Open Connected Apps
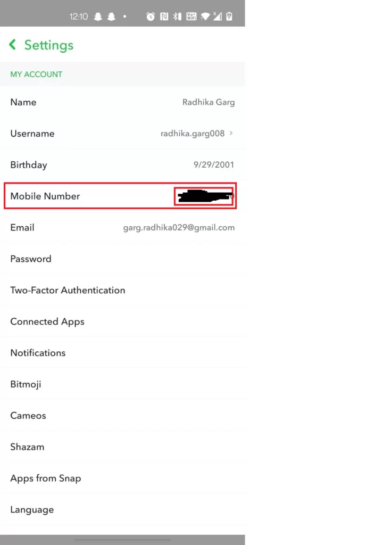This screenshot has height=545, width=392. [122, 321]
